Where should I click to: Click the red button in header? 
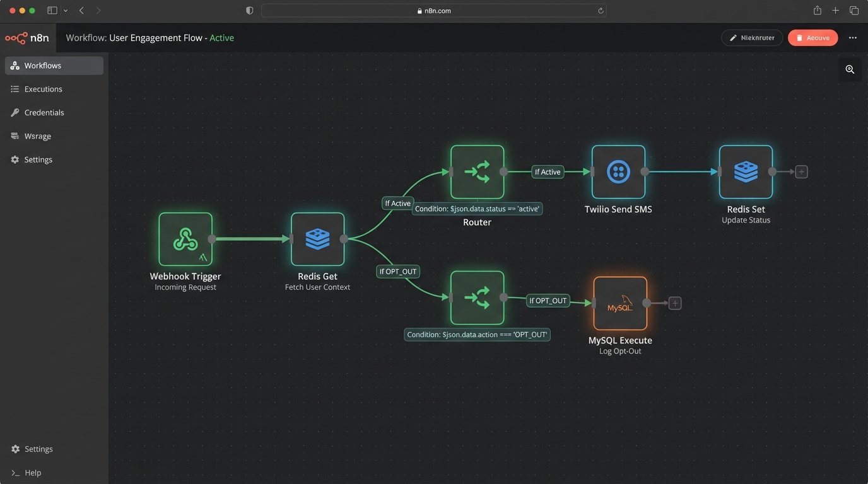(x=812, y=38)
